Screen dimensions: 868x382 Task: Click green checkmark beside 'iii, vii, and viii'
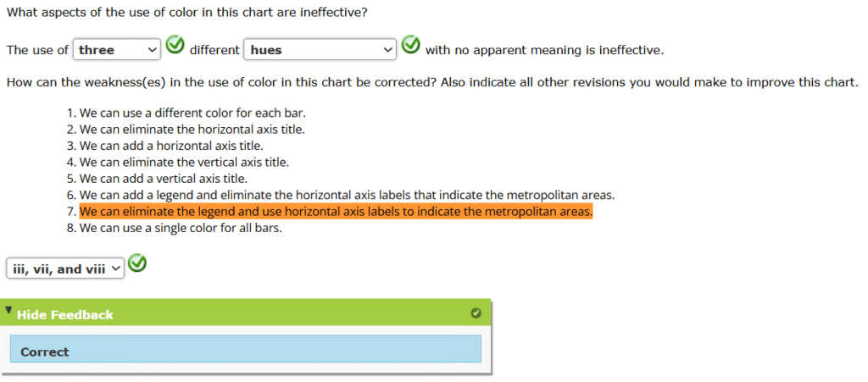click(137, 264)
